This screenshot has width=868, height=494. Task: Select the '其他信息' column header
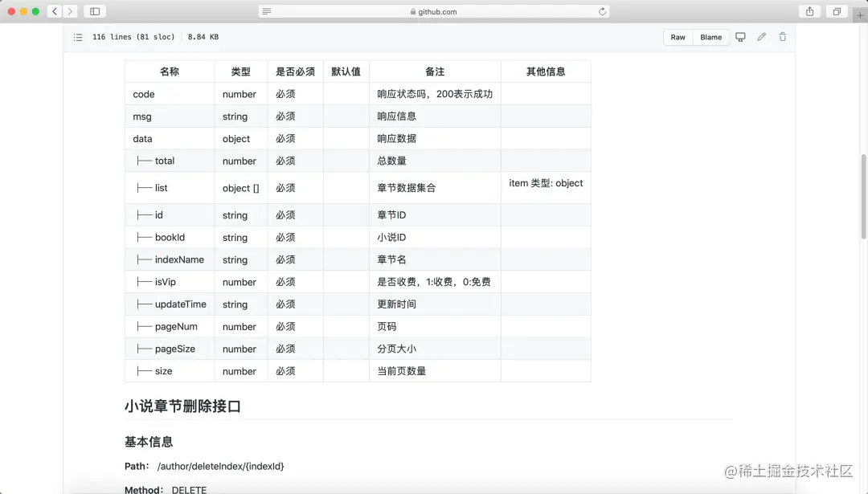click(x=546, y=71)
